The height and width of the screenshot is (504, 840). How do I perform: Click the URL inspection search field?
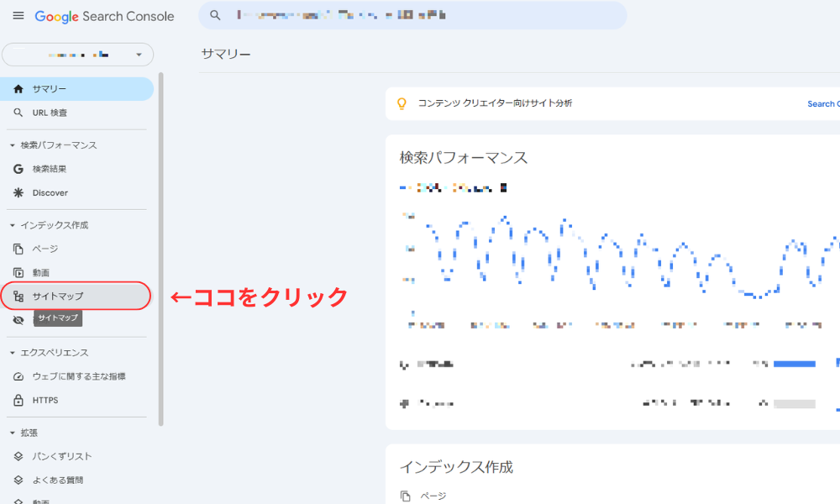[420, 15]
